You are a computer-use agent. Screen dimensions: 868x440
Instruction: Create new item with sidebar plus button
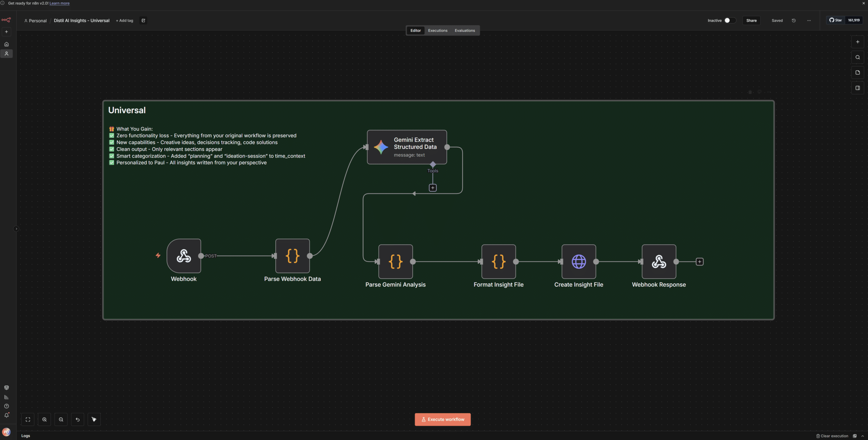6,32
